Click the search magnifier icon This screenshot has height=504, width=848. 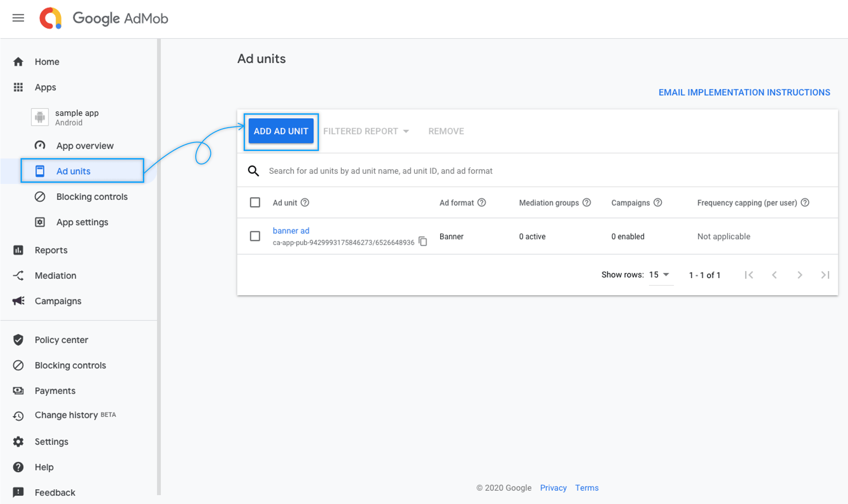tap(254, 171)
